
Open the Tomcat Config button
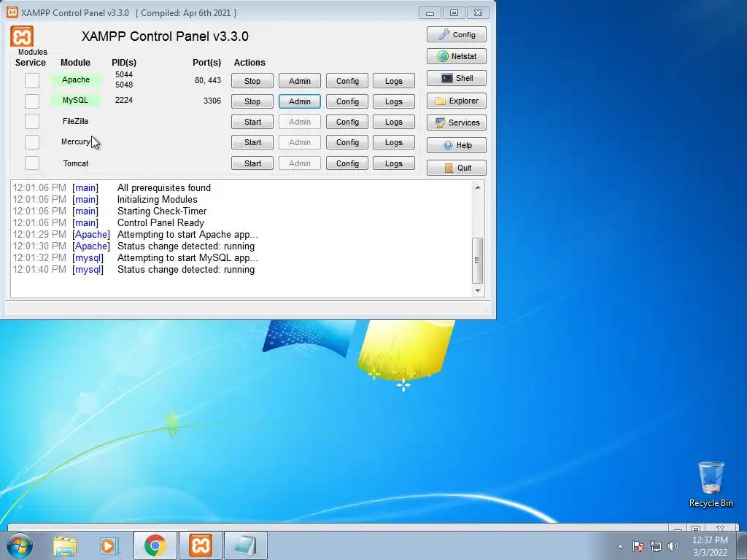click(347, 163)
